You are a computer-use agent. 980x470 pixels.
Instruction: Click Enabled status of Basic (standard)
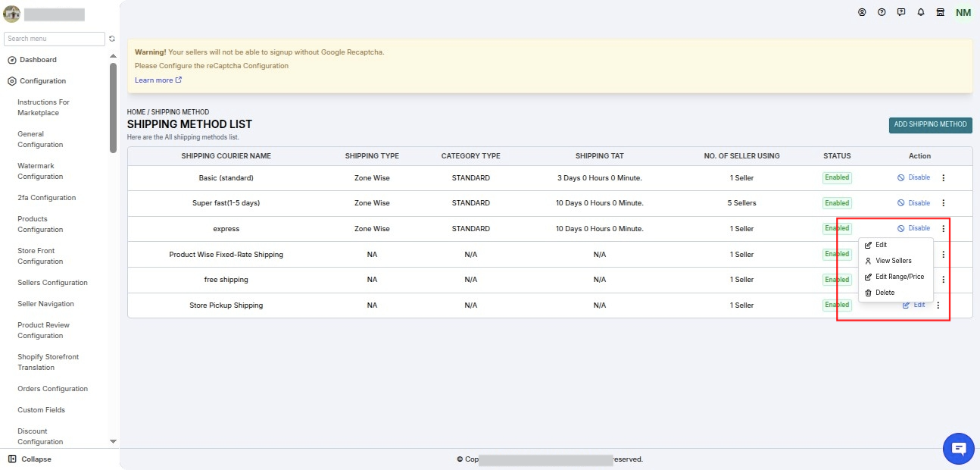837,177
